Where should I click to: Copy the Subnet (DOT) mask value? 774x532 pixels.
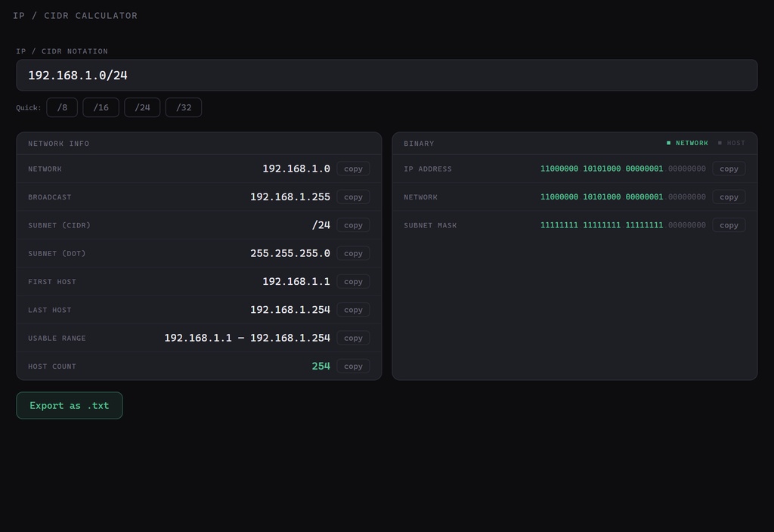tap(353, 253)
